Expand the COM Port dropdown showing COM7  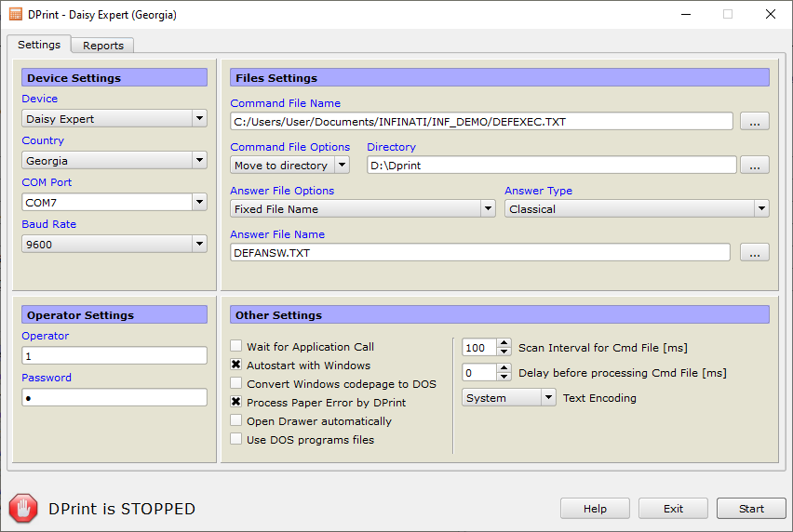pyautogui.click(x=114, y=203)
